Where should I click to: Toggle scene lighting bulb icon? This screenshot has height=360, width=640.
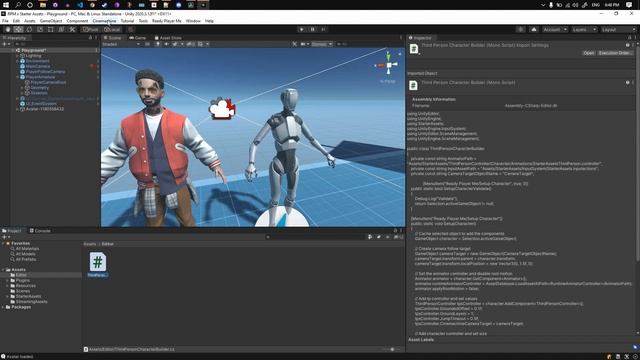click(x=158, y=44)
